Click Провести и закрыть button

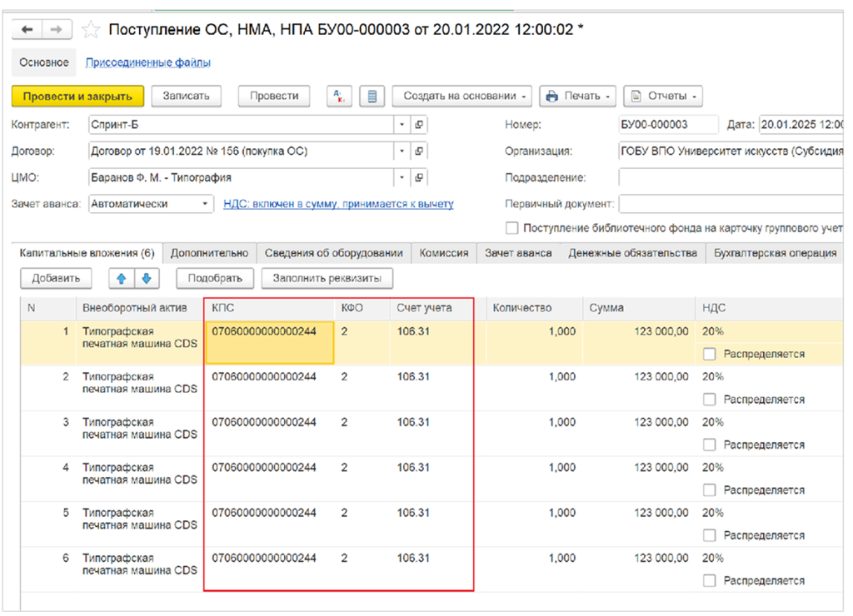77,97
